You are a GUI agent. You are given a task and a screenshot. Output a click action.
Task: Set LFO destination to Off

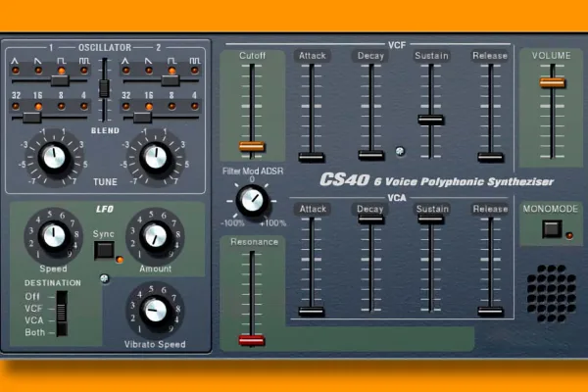click(x=32, y=296)
